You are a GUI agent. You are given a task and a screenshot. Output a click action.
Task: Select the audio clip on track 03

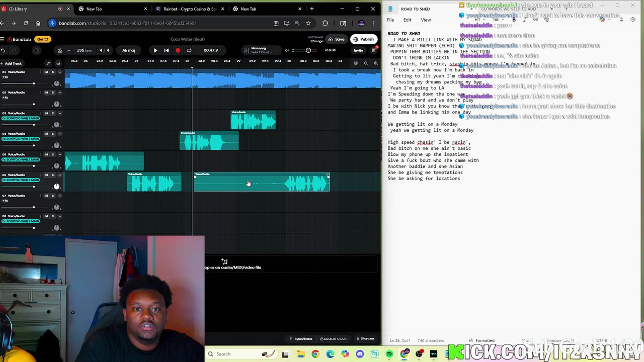click(253, 120)
